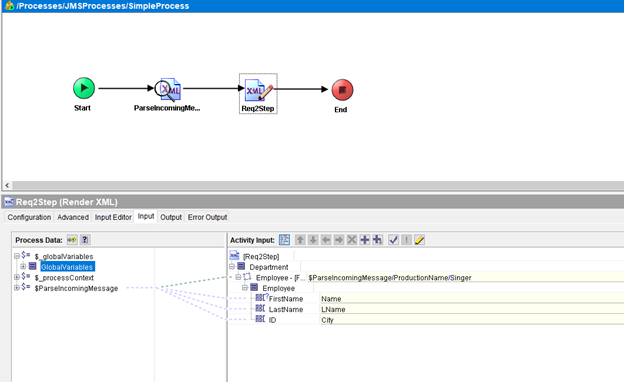Click the XML icon beside [Req2Step]

click(235, 255)
